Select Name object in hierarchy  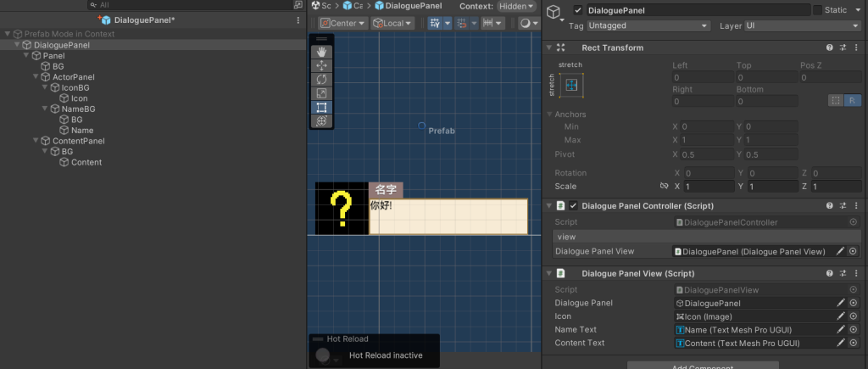tap(82, 130)
